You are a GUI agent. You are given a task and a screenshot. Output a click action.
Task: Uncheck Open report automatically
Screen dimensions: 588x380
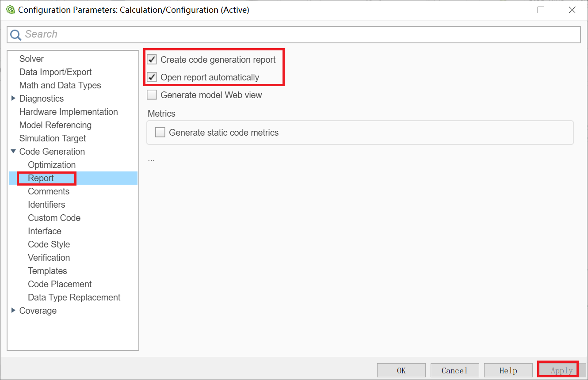[x=152, y=77]
